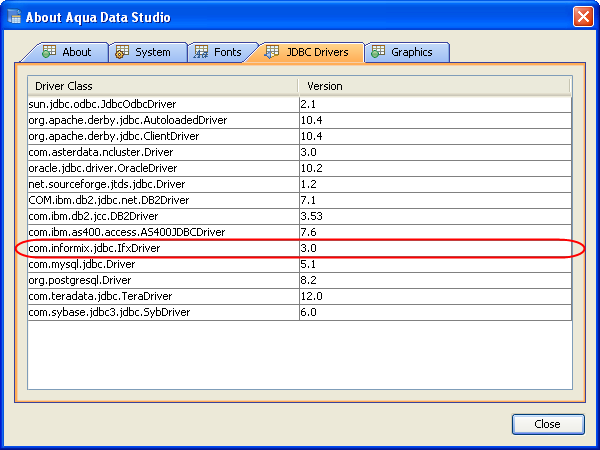
Task: Switch to the Fonts tab
Action: (x=223, y=52)
